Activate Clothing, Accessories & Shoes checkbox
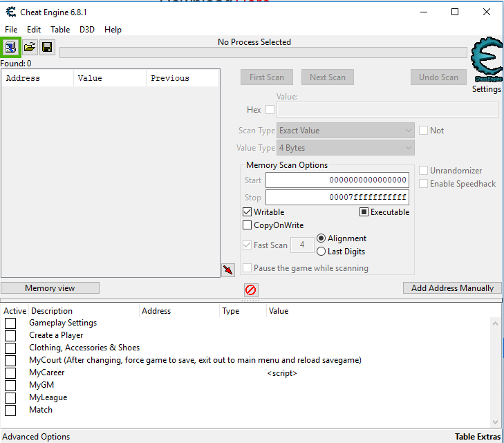This screenshot has height=443, width=504. 10,348
